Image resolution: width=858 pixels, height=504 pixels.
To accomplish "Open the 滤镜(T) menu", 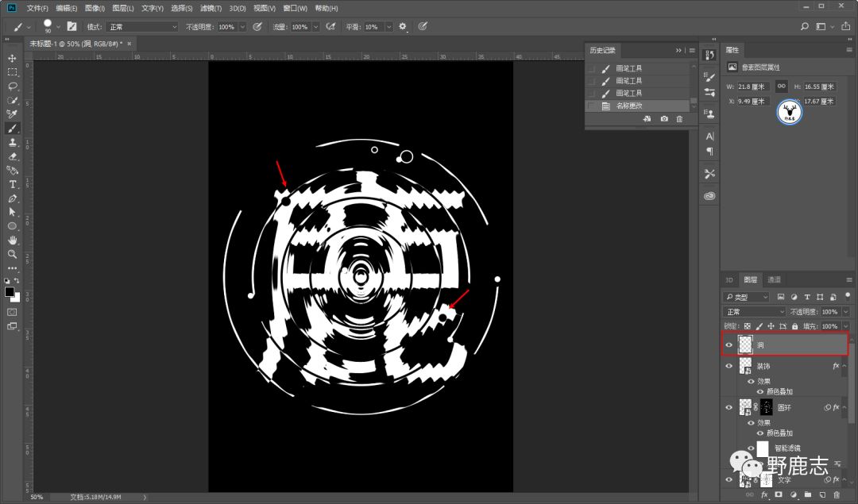I will 211,8.
